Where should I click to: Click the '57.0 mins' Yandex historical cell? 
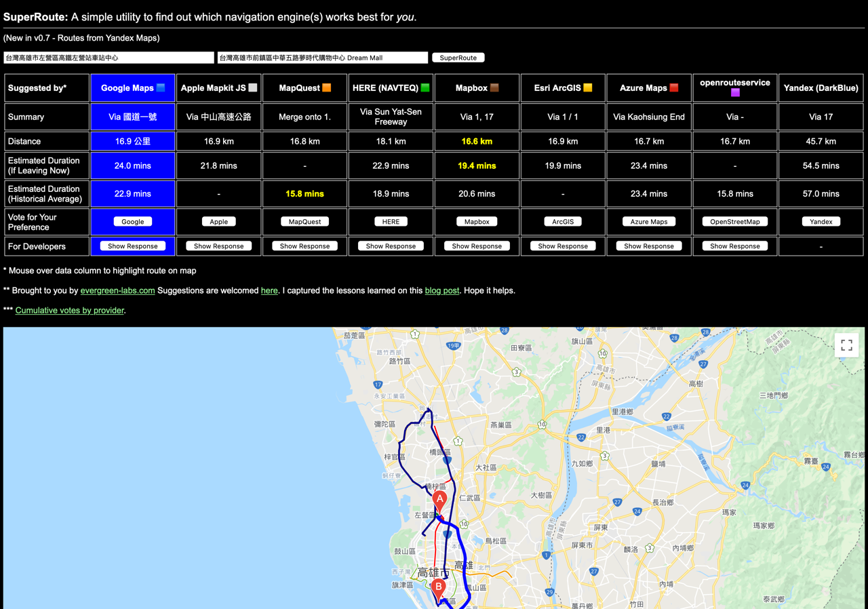click(821, 194)
